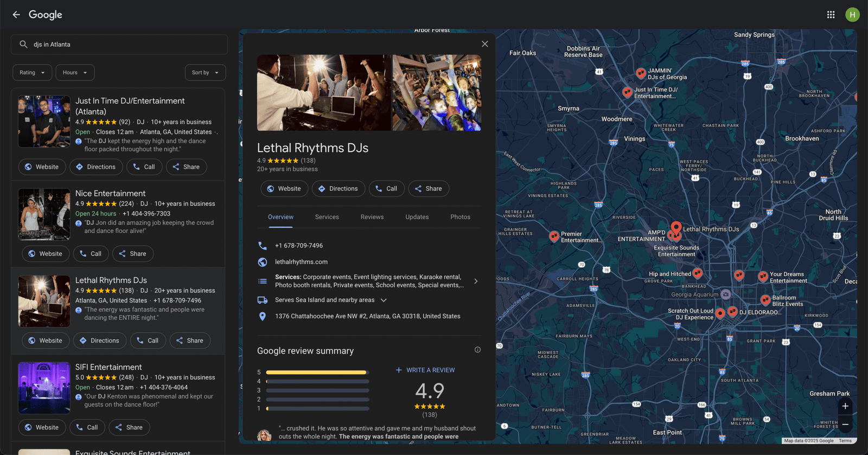Click the delivery truck service area icon
The width and height of the screenshot is (868, 455).
[263, 300]
